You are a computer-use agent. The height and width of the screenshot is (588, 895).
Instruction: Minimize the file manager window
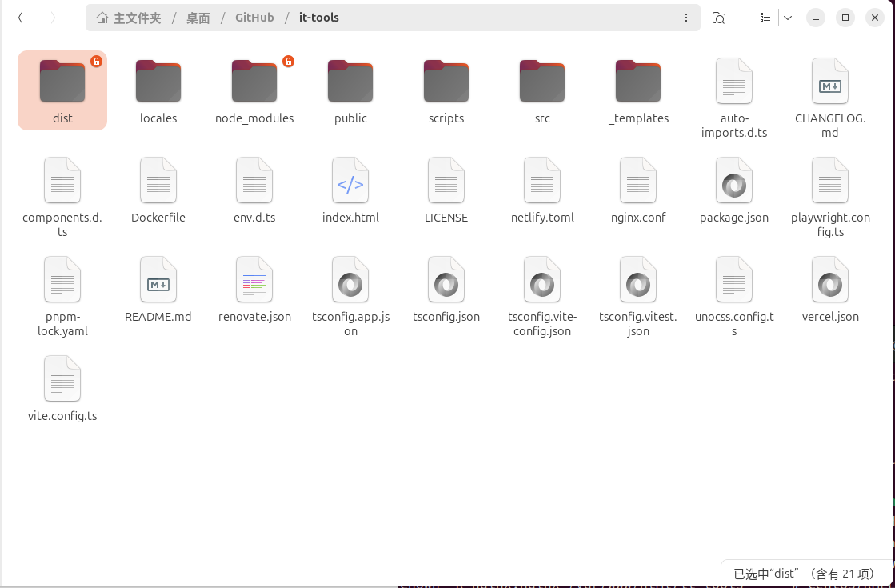[x=816, y=18]
